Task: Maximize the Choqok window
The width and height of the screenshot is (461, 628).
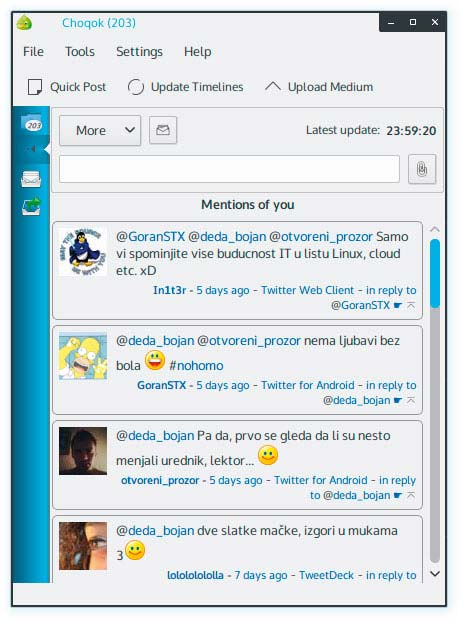Action: [413, 22]
